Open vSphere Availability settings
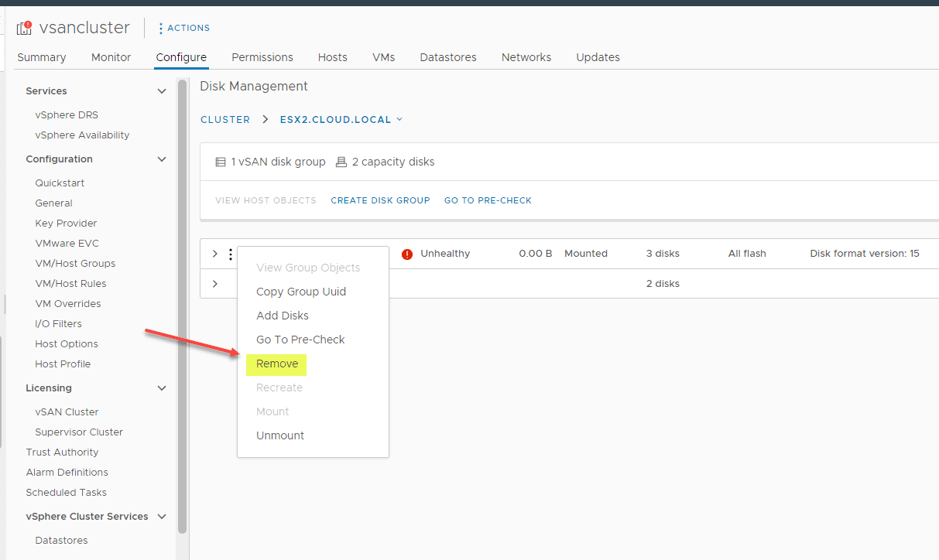This screenshot has height=560, width=939. click(x=82, y=135)
